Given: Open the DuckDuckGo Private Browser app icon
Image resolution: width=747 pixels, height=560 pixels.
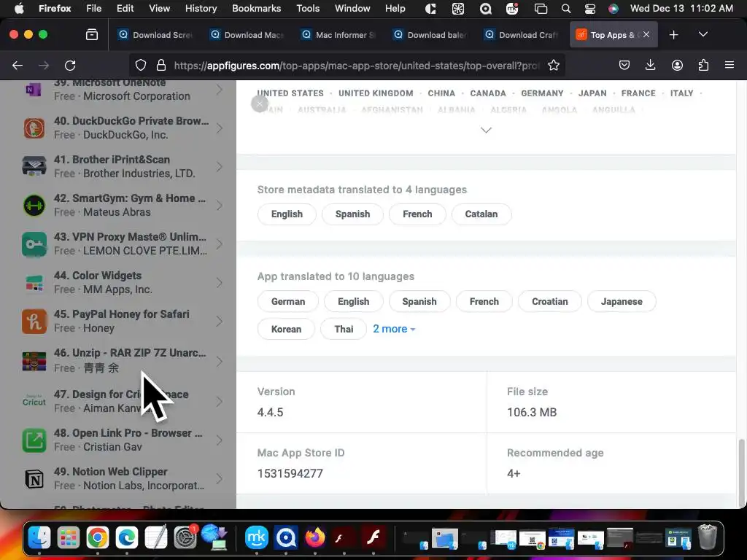Looking at the screenshot, I should click(34, 128).
